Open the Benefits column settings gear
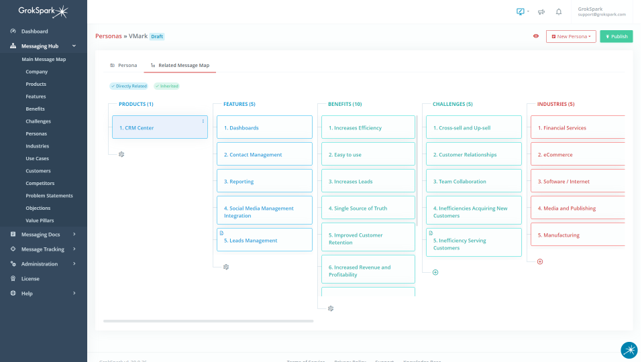 (x=331, y=308)
